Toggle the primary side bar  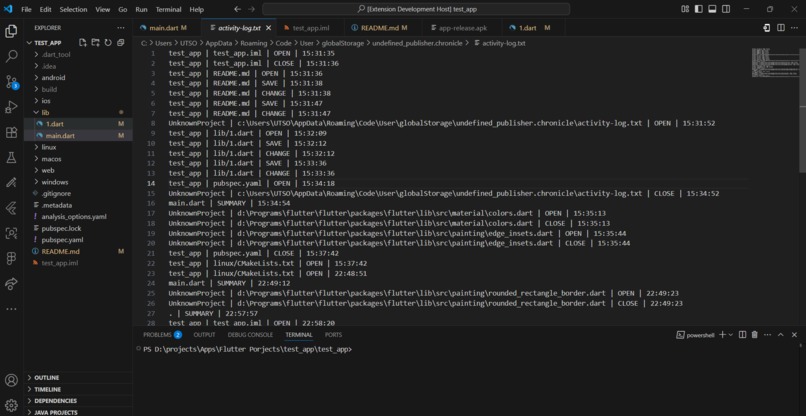pyautogui.click(x=699, y=9)
